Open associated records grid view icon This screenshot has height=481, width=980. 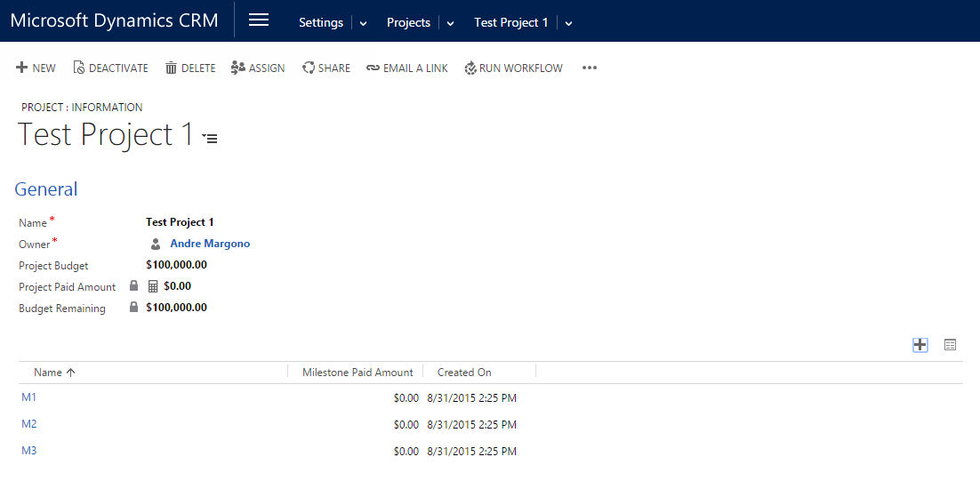point(950,345)
